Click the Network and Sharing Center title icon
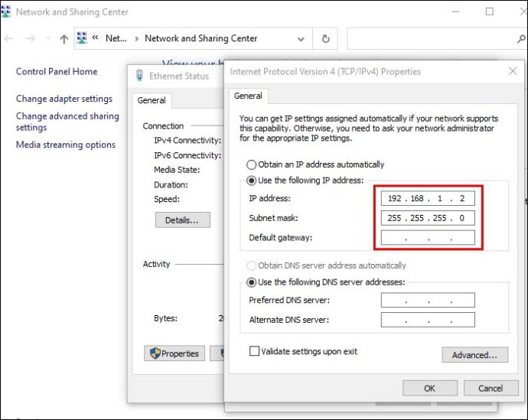This screenshot has height=420, width=528. pos(5,11)
